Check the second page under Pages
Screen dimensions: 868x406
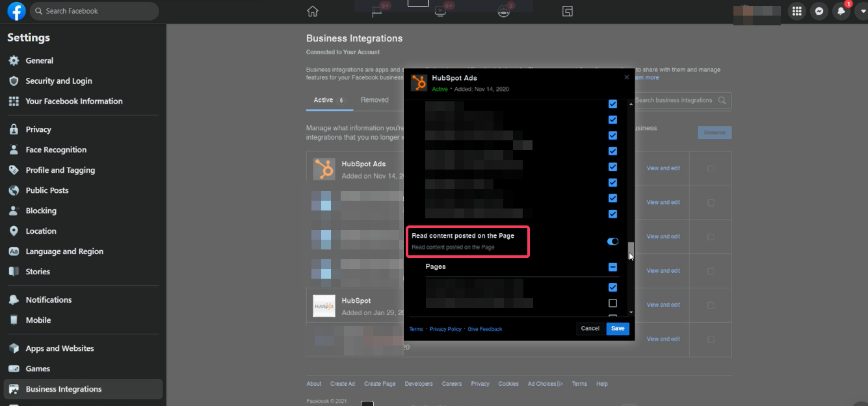click(x=612, y=303)
